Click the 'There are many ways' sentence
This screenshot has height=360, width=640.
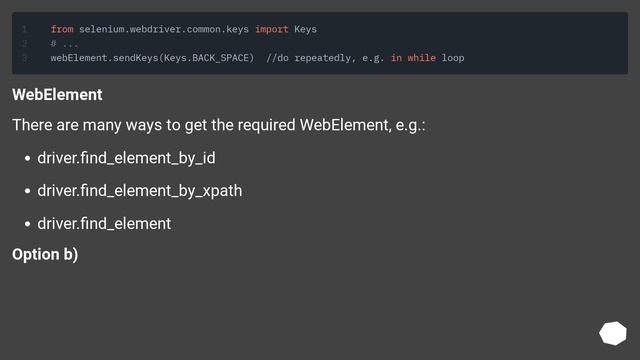(219, 125)
